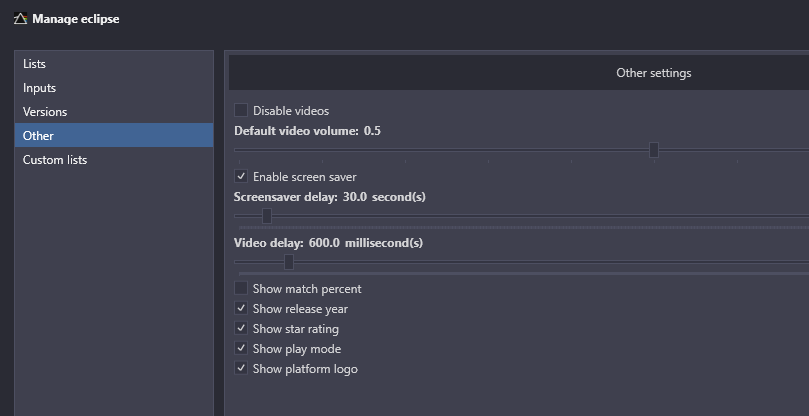
Task: Enable Show match percent
Action: pyautogui.click(x=241, y=289)
